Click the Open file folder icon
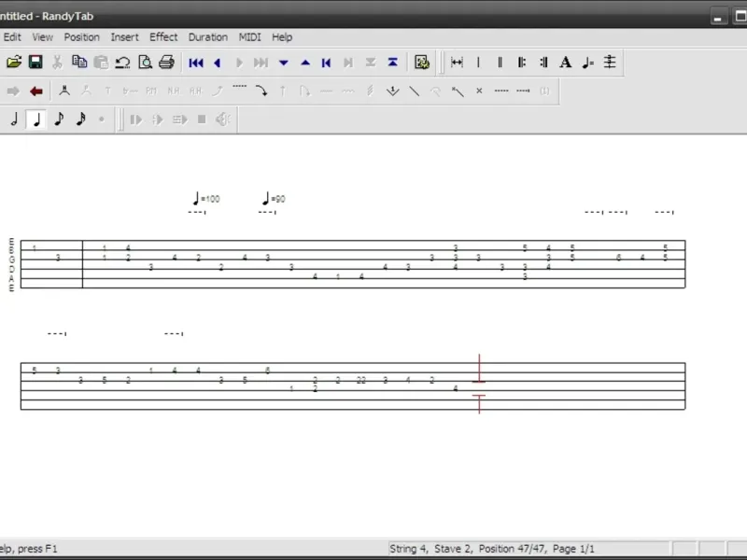 14,62
